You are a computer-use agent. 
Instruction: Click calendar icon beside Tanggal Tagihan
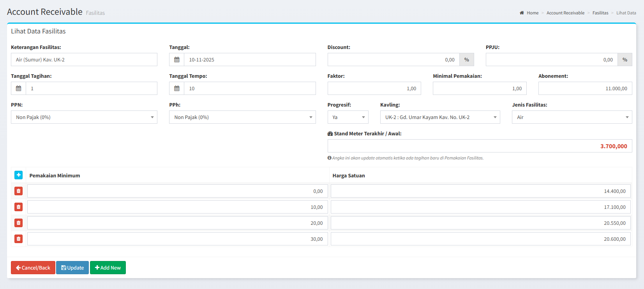(x=18, y=88)
